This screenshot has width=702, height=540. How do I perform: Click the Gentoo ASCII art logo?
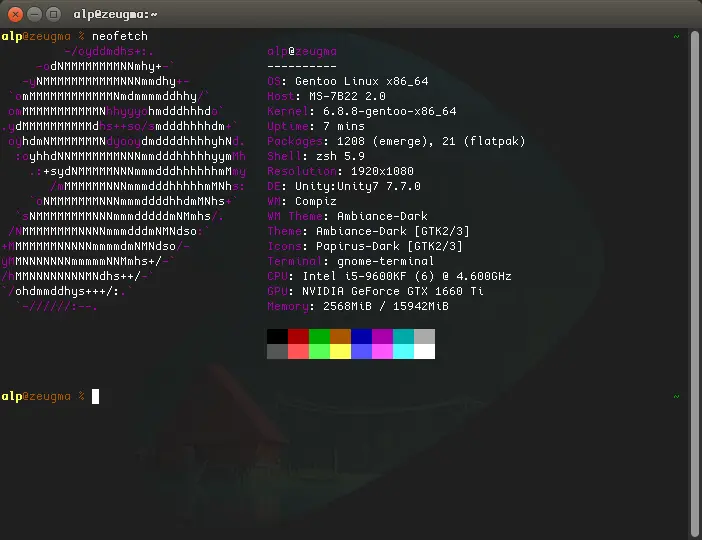[x=124, y=179]
